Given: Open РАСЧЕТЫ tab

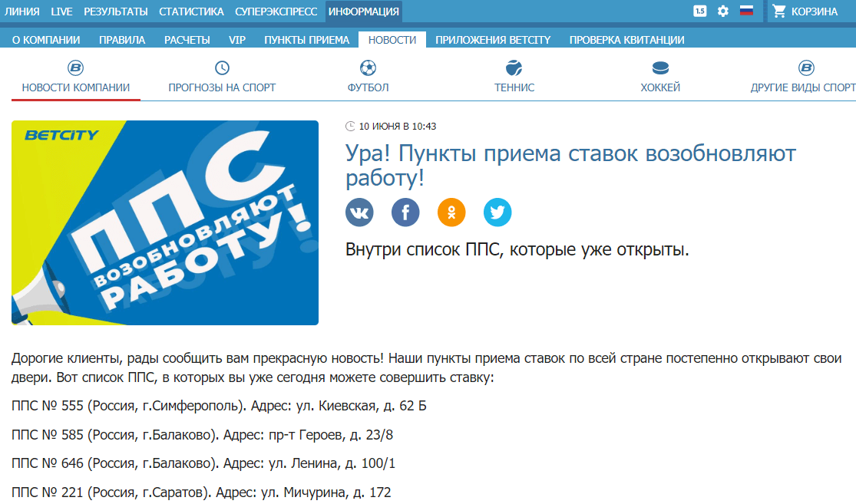Looking at the screenshot, I should (187, 40).
